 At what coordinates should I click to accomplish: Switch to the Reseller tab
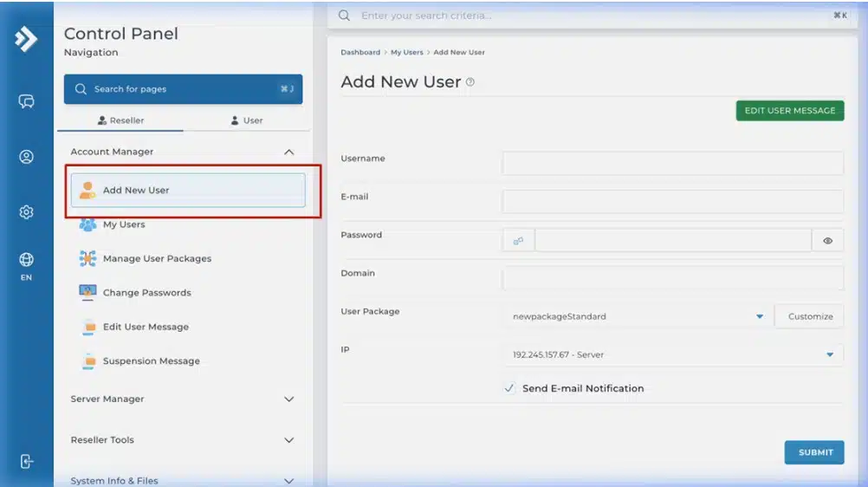coord(120,120)
